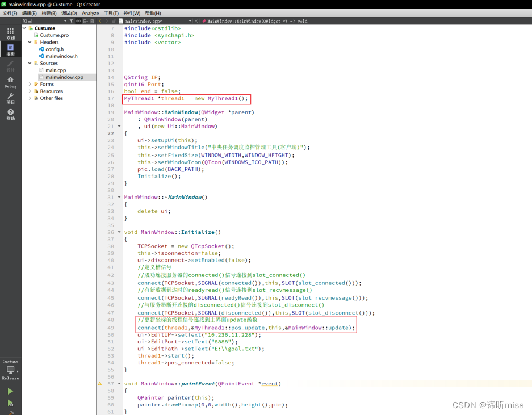This screenshot has height=415, width=532.
Task: Start debugging via the debug run icon
Action: click(x=10, y=401)
